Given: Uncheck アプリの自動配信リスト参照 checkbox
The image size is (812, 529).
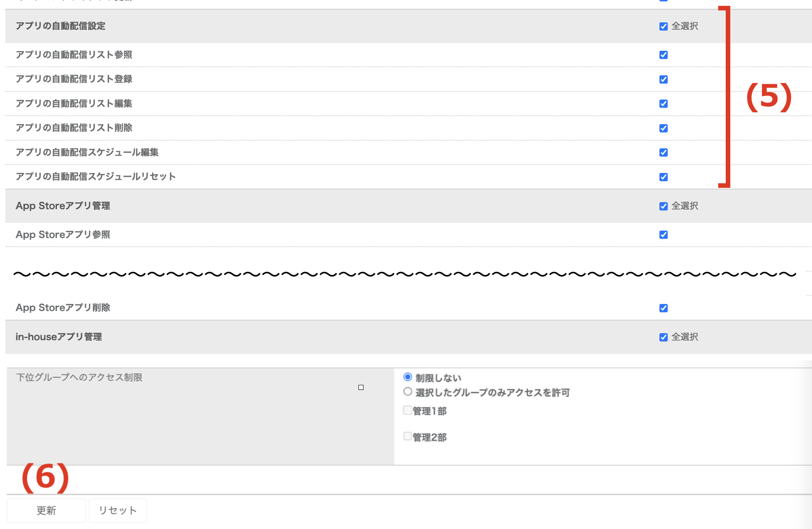Looking at the screenshot, I should pos(664,55).
